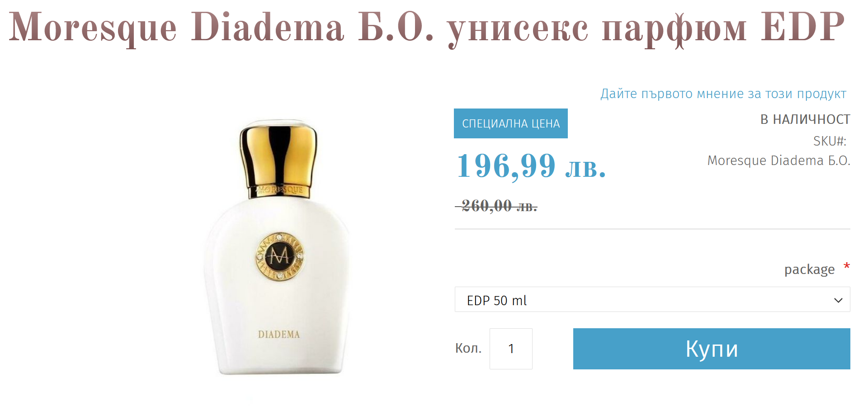Open the link to give first product review

click(x=723, y=94)
